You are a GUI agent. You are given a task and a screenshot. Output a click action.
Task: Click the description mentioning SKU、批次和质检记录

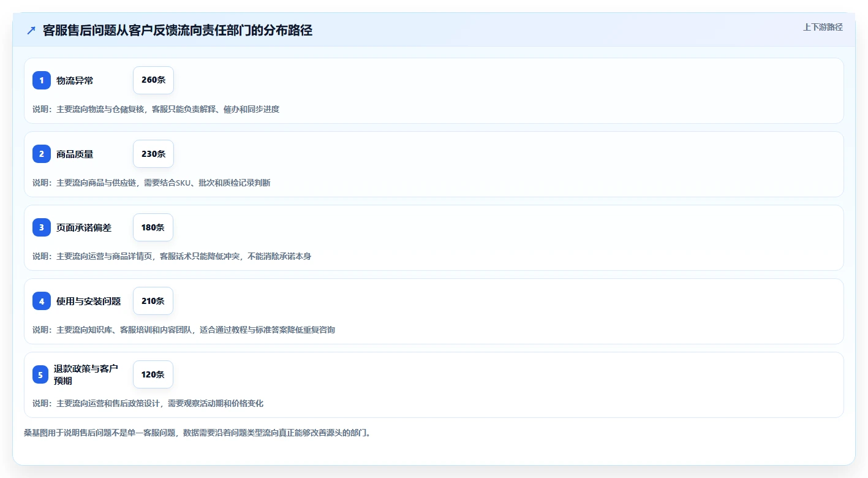[151, 183]
